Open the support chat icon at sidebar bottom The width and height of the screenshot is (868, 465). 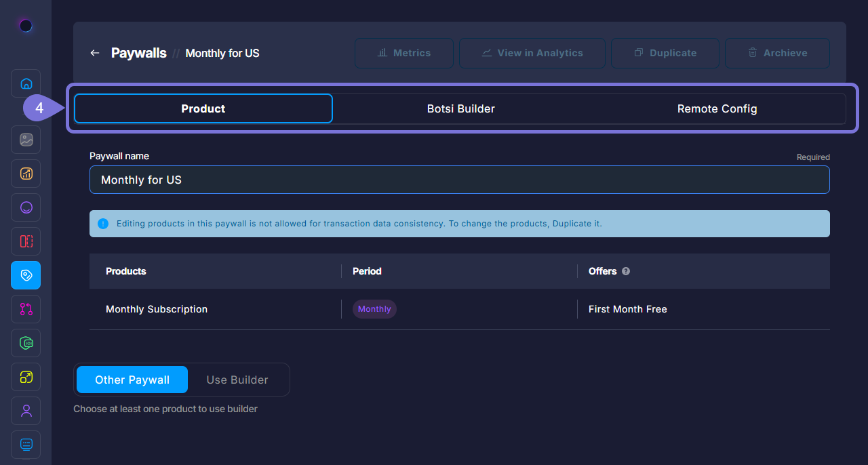25,445
